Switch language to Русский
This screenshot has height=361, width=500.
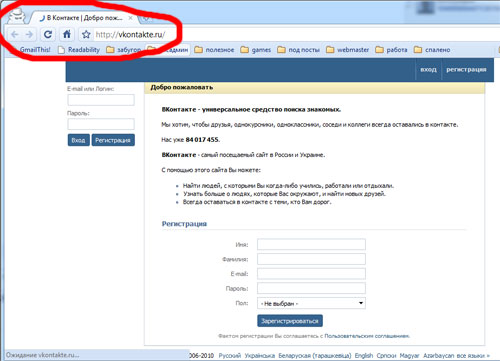tap(230, 356)
